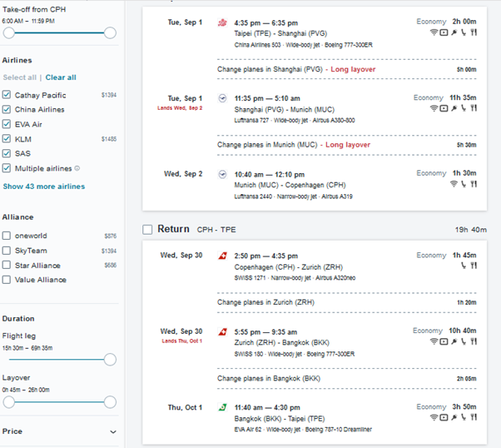The height and width of the screenshot is (448, 501).
Task: Uncheck the China Airlines filter
Action: (7, 109)
